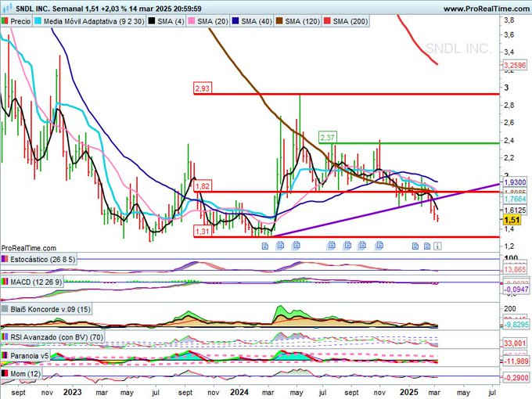The height and width of the screenshot is (399, 532).
Task: Click the Estocástico indicator color icon
Action: point(5,260)
